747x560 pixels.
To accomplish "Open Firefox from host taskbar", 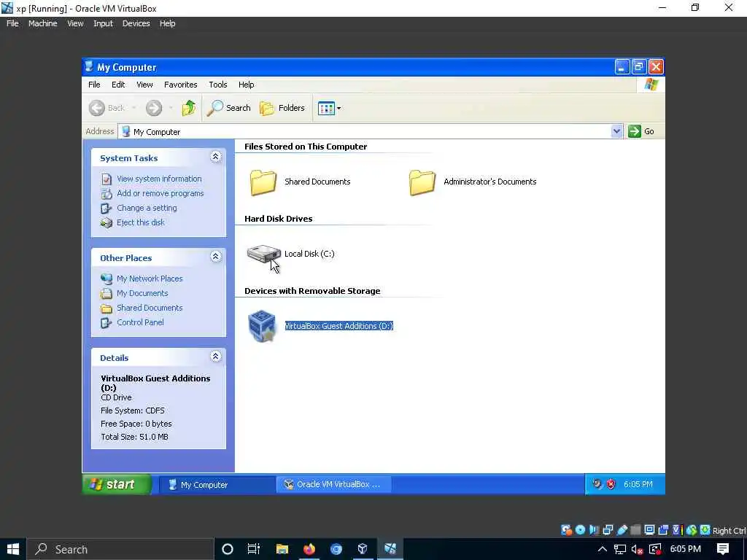I will (309, 549).
